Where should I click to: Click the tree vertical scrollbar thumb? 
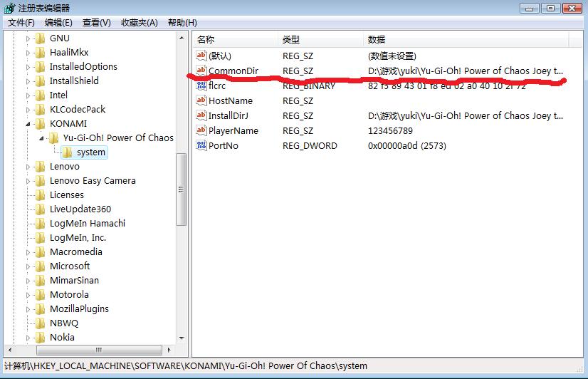181,189
